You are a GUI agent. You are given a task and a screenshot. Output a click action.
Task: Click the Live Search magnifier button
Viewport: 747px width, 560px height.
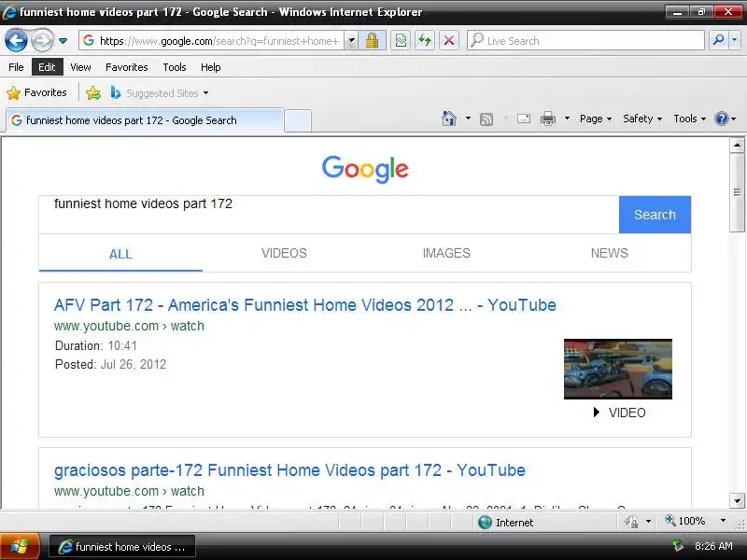click(718, 41)
